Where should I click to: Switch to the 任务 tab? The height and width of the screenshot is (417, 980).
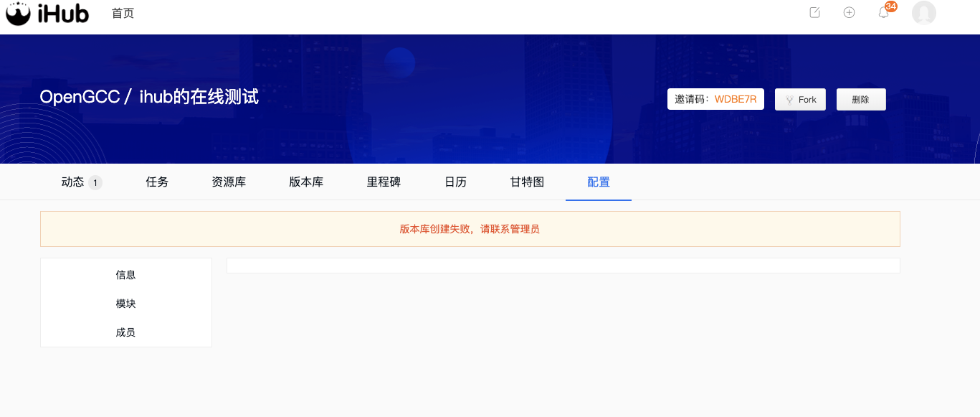[157, 182]
